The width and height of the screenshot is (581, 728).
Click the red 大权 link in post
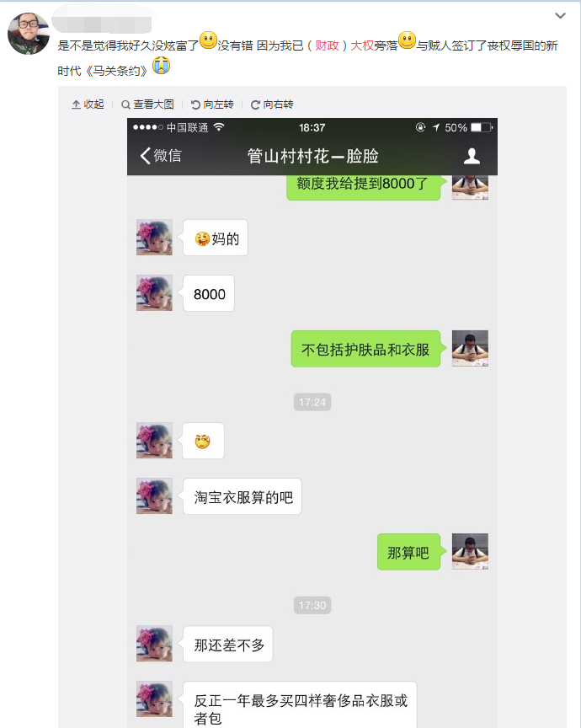(362, 45)
